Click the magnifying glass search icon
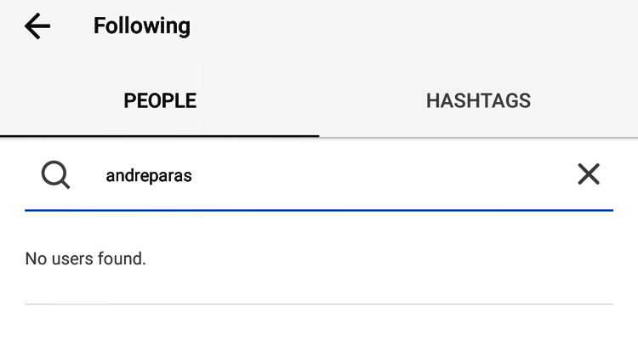The height and width of the screenshot is (364, 638). click(55, 175)
